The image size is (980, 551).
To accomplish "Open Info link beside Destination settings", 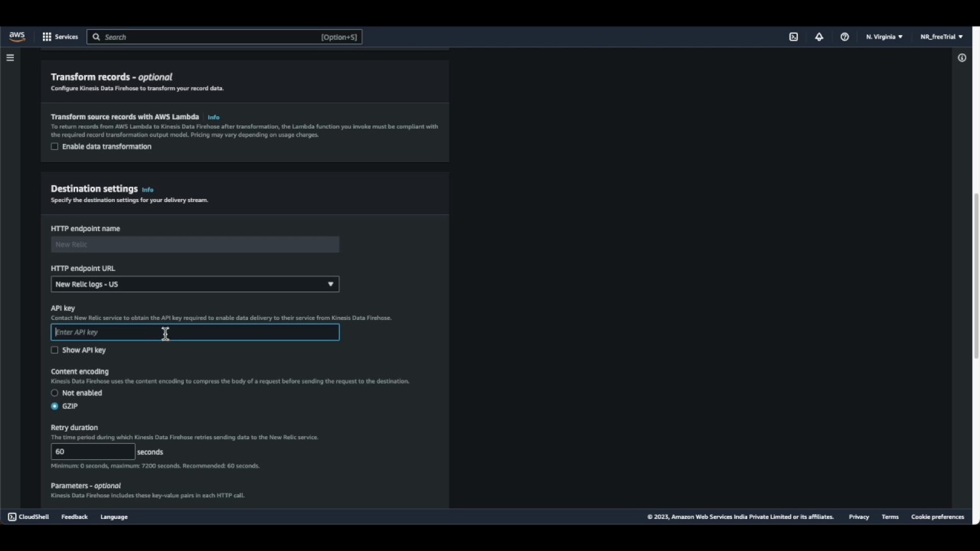I will click(x=148, y=190).
